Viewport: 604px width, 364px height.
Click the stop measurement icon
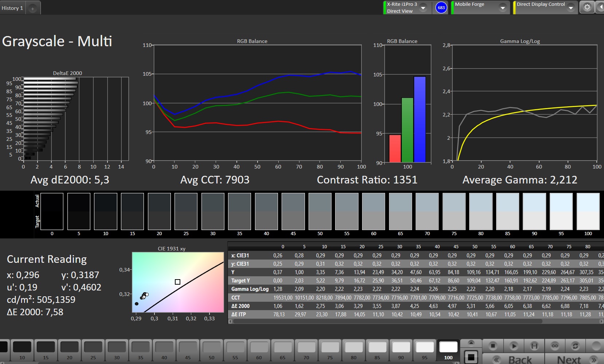pos(493,346)
